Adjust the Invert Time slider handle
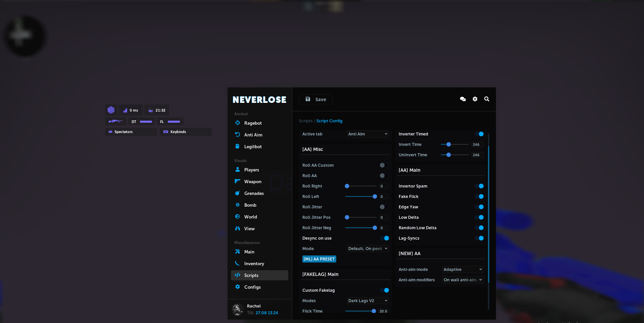 coord(448,144)
